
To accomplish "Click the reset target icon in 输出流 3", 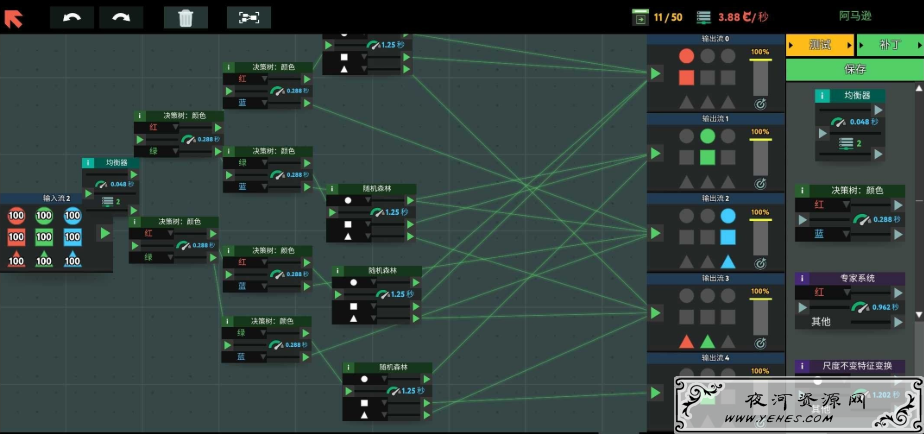I will tap(760, 343).
